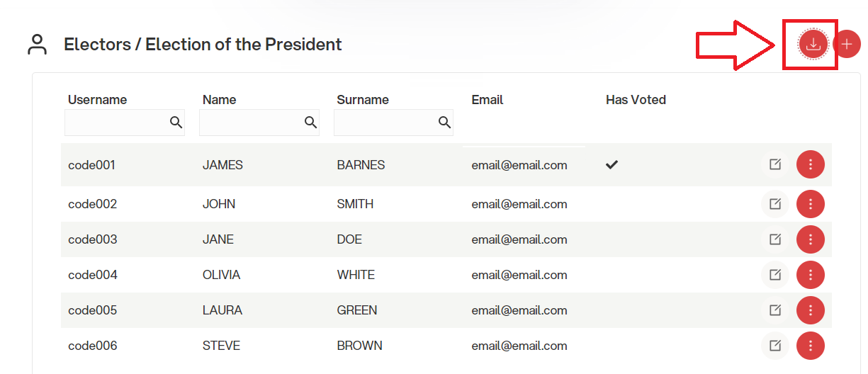868x374 pixels.
Task: Click the Surname filter input
Action: click(393, 123)
